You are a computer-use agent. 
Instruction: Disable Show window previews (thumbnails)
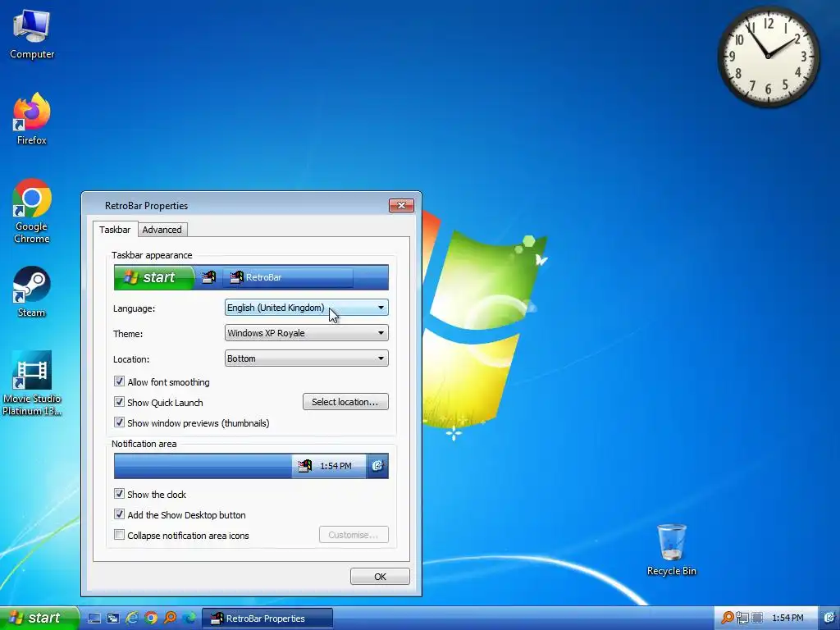coord(119,422)
